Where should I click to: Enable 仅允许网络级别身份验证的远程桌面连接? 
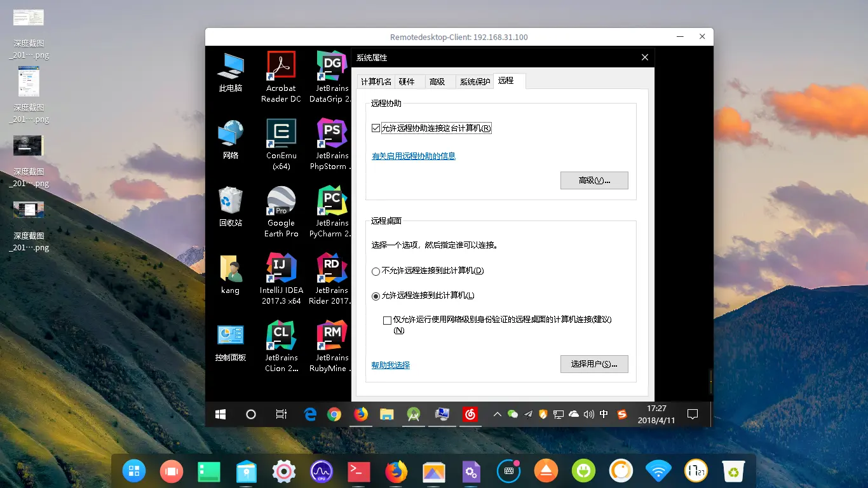pos(387,320)
